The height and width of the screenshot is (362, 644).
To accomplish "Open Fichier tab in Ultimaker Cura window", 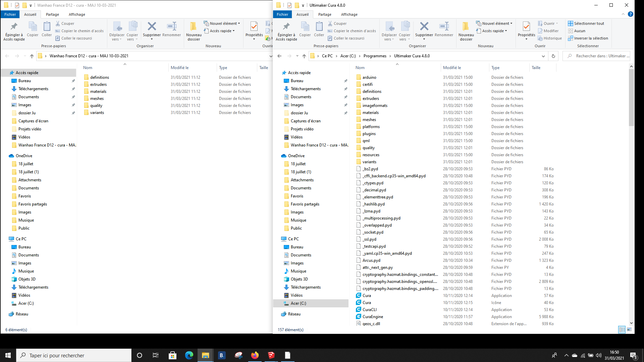I will coord(282,14).
